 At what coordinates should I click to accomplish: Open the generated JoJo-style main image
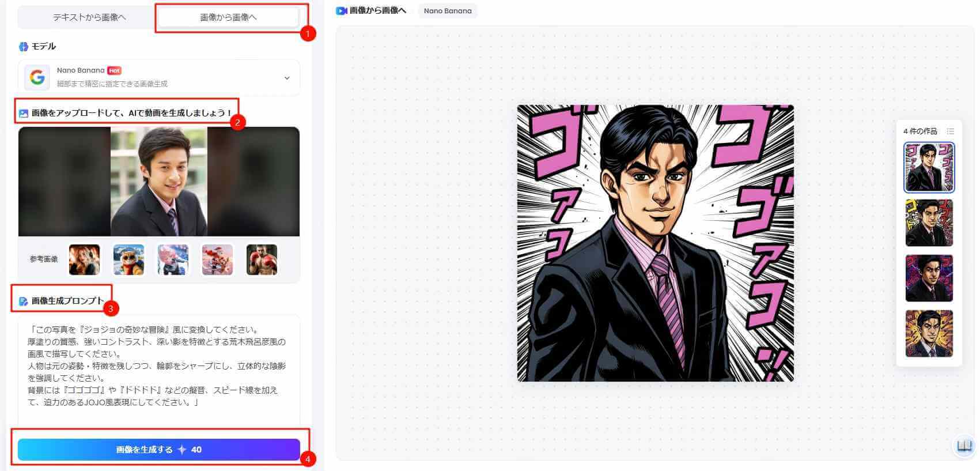tap(656, 243)
